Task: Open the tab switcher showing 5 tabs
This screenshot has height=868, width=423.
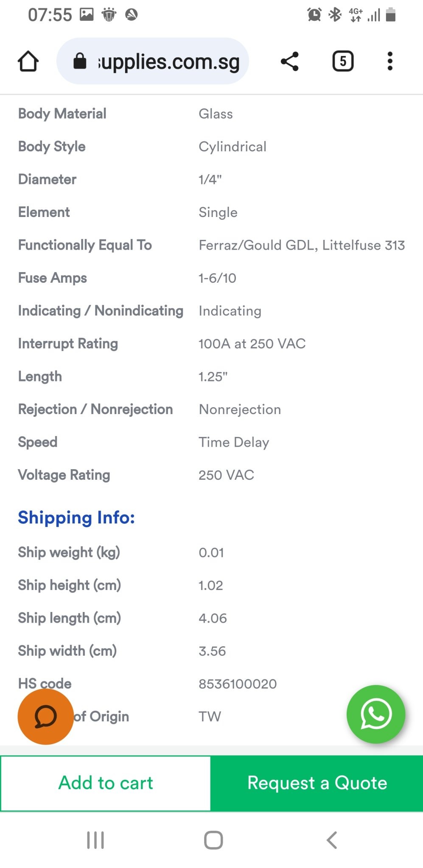Action: pyautogui.click(x=343, y=61)
